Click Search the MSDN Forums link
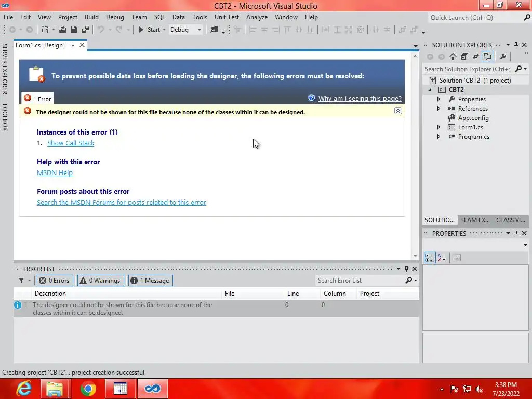The height and width of the screenshot is (399, 532). 122,202
